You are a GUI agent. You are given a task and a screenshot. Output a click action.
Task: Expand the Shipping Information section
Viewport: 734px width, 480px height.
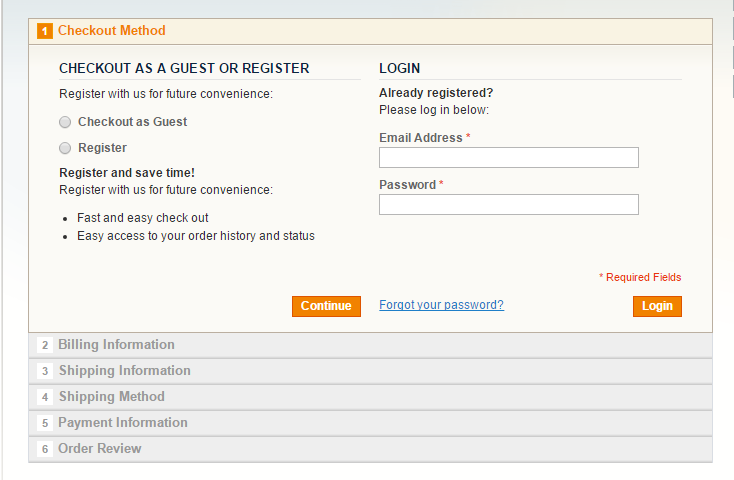pyautogui.click(x=124, y=371)
